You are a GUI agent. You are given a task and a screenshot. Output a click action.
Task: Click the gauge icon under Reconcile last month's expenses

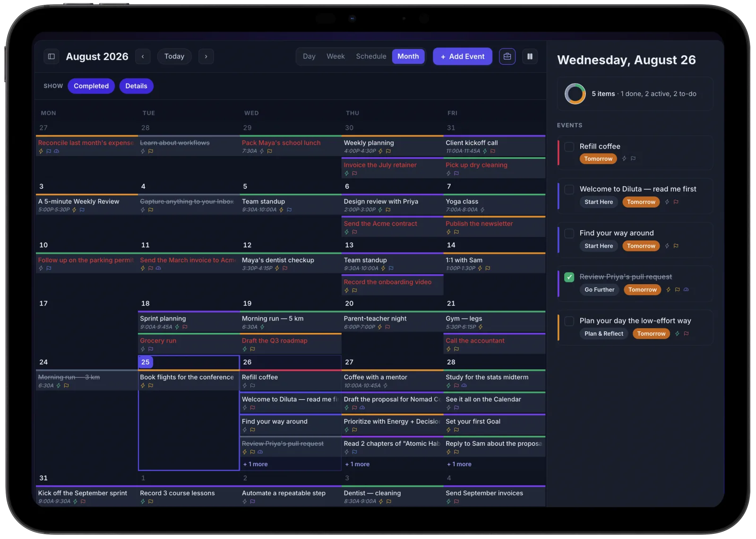(57, 151)
